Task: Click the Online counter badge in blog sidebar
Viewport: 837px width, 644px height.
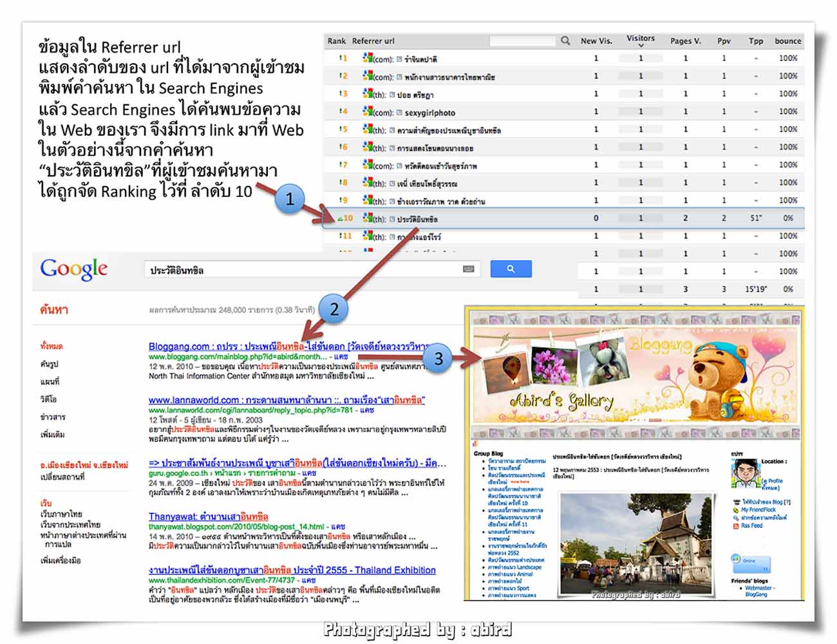Action: [x=751, y=563]
